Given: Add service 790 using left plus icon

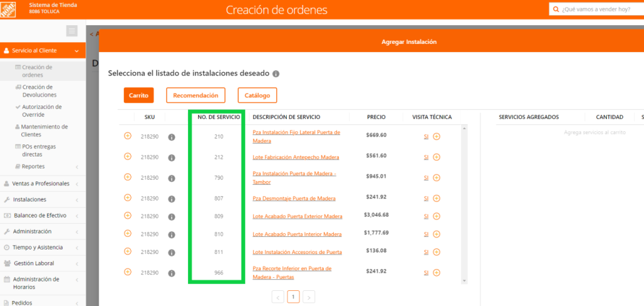Looking at the screenshot, I should 128,177.
